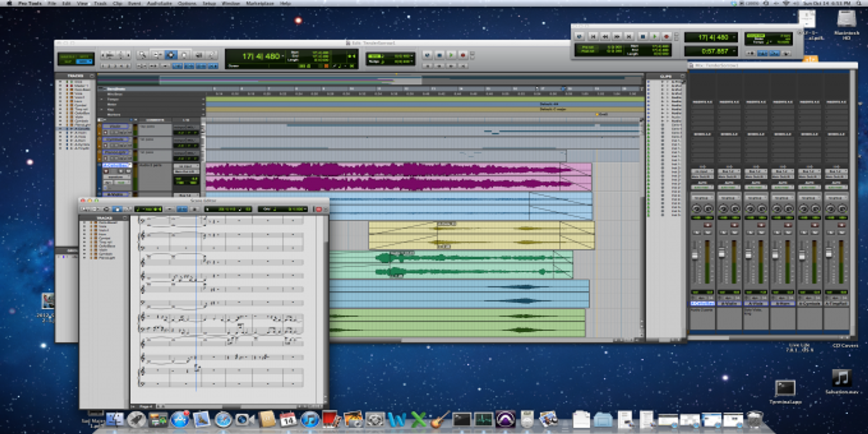Open GarageBand from the Dock

point(439,419)
